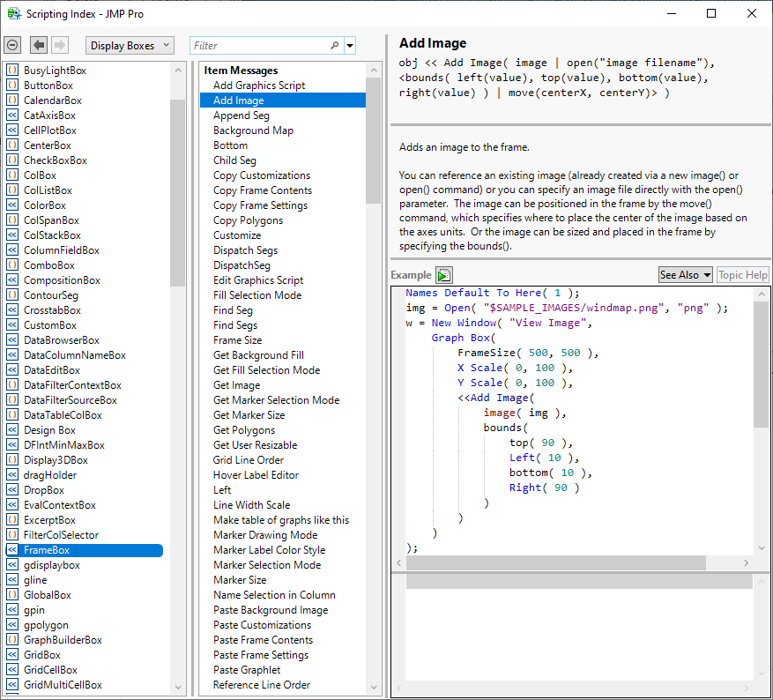This screenshot has height=700, width=773.
Task: Click the magnifier search icon in Filter box
Action: (x=334, y=46)
